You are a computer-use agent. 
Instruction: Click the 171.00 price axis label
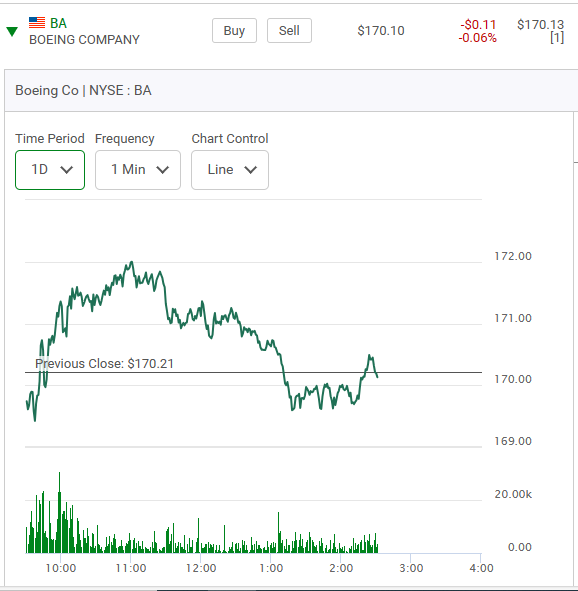[513, 318]
